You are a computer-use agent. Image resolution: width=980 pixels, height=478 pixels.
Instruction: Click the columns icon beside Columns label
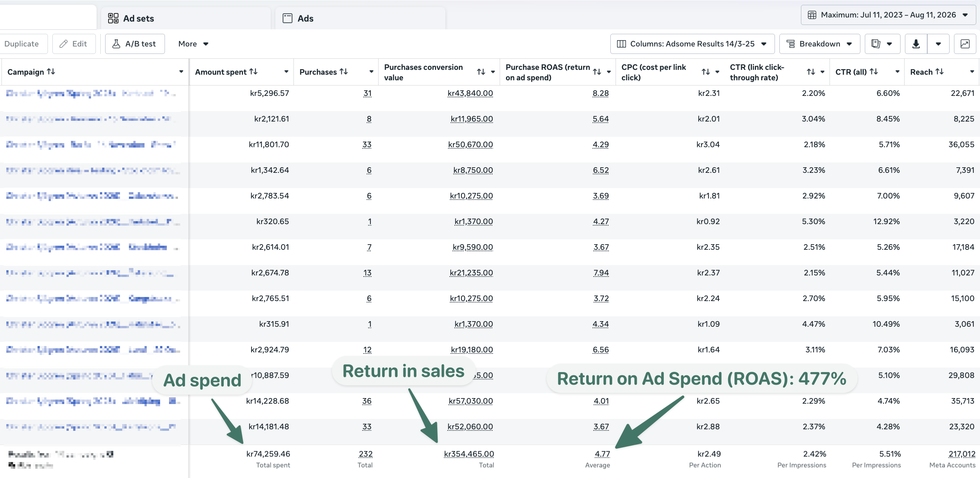click(621, 44)
